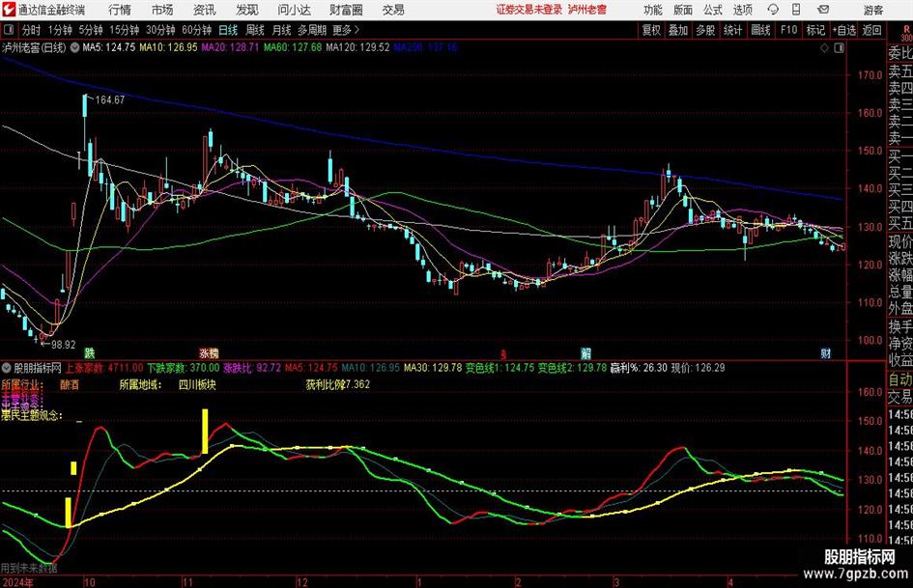Open the 资讯 menu

(x=205, y=10)
